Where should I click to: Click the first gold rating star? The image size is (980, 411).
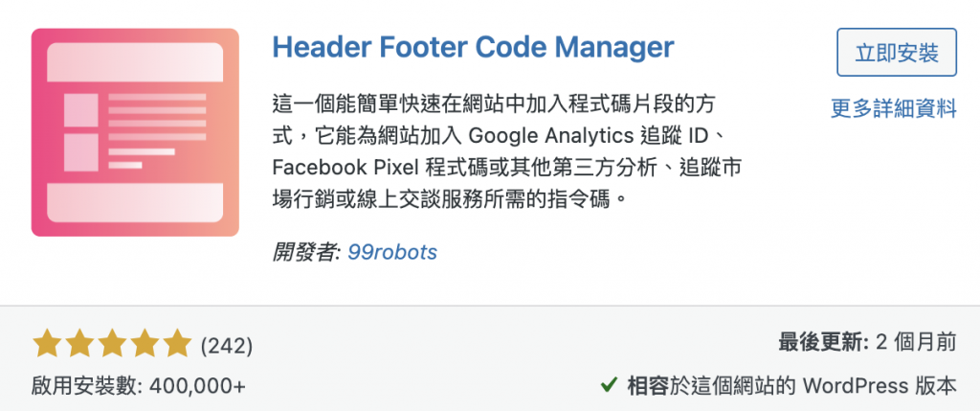point(46,343)
